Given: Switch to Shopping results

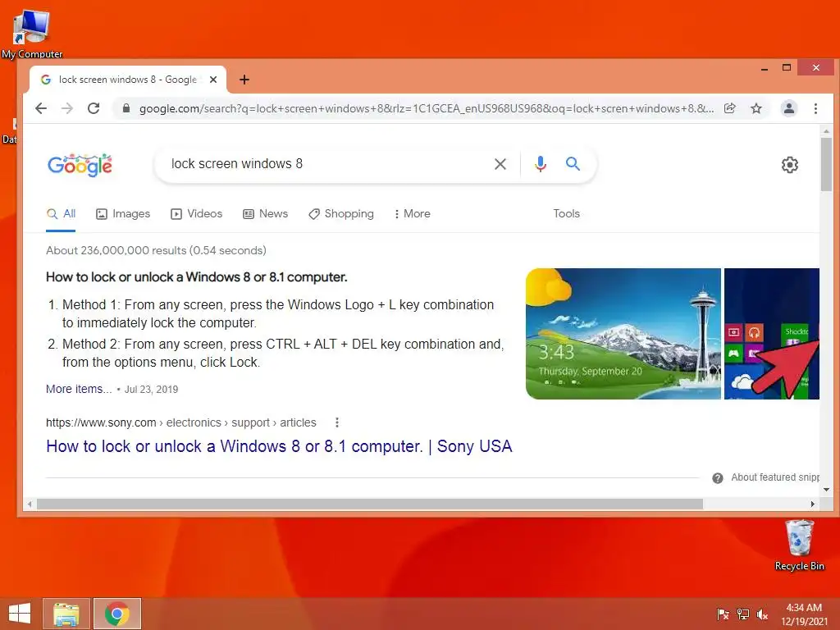Looking at the screenshot, I should (341, 214).
